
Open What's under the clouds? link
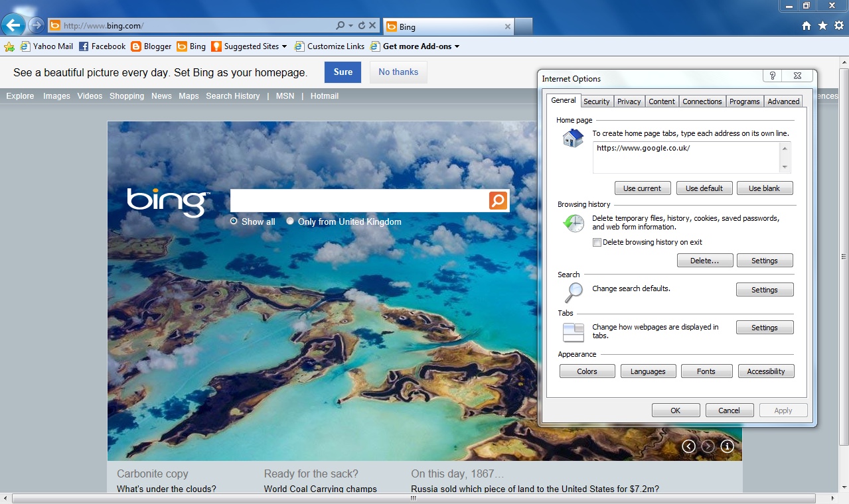(x=167, y=489)
